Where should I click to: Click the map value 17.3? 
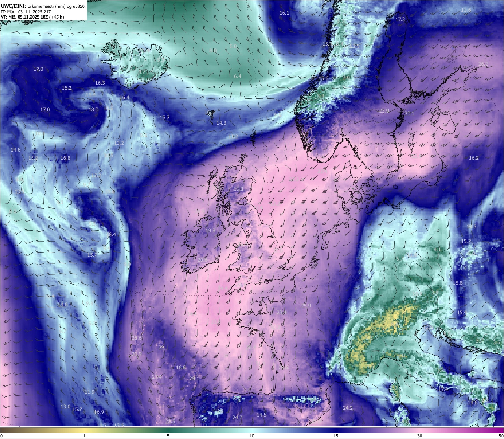coord(400,20)
